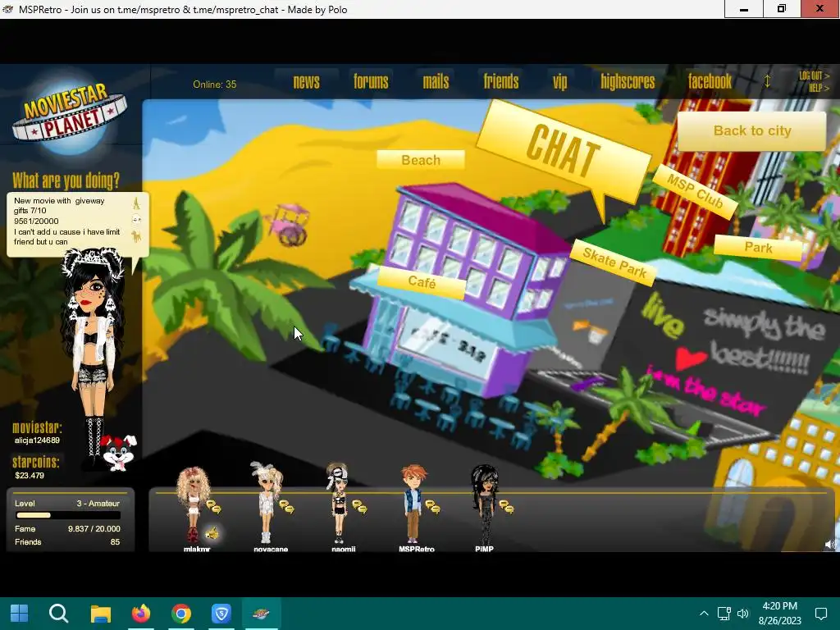Screen dimensions: 840x630
Task: Open the mails section
Action: (436, 81)
